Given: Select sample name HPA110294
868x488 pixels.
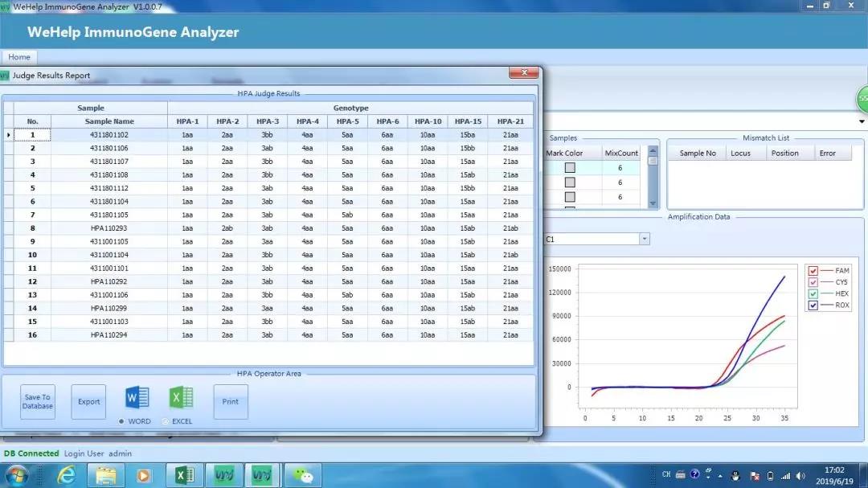Looking at the screenshot, I should coord(109,334).
